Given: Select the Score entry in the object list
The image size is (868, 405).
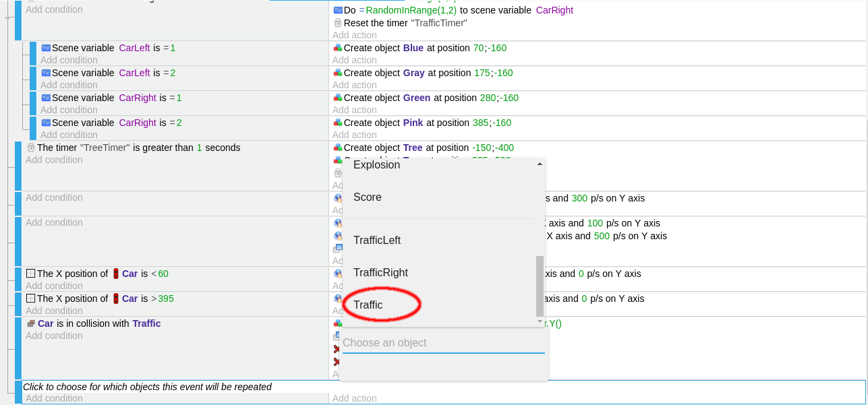Looking at the screenshot, I should (x=368, y=197).
